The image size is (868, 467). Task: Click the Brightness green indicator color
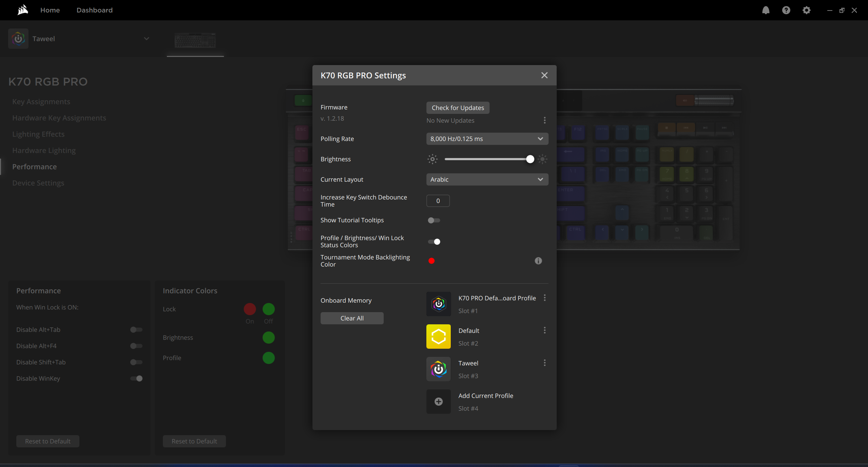tap(269, 338)
